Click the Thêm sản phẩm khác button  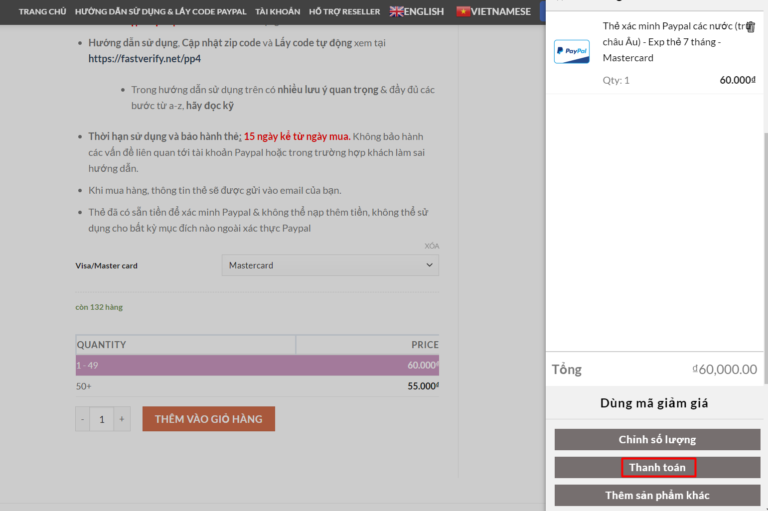pyautogui.click(x=657, y=495)
